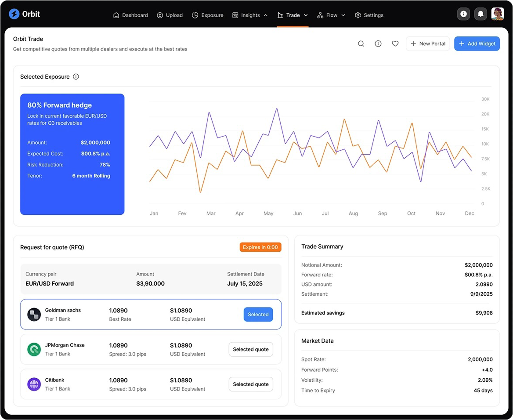The width and height of the screenshot is (513, 420).
Task: Select the JPMorgan Chase quote
Action: coord(251,350)
